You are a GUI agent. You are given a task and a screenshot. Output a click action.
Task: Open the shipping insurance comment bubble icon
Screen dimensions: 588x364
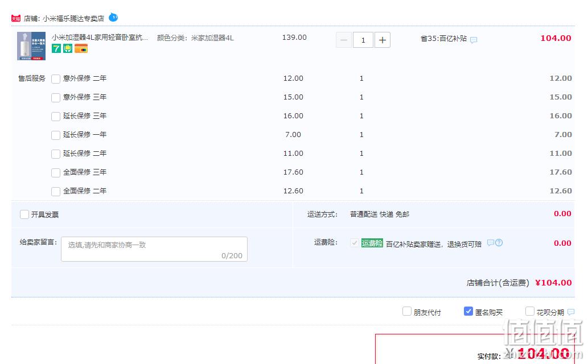(491, 243)
